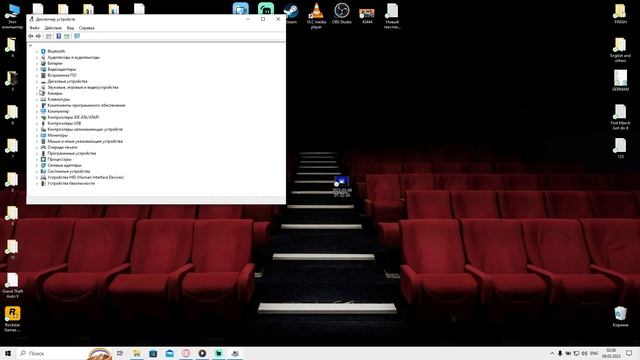The height and width of the screenshot is (360, 640).
Task: Toggle the console tree toolbar button
Action: point(49,36)
